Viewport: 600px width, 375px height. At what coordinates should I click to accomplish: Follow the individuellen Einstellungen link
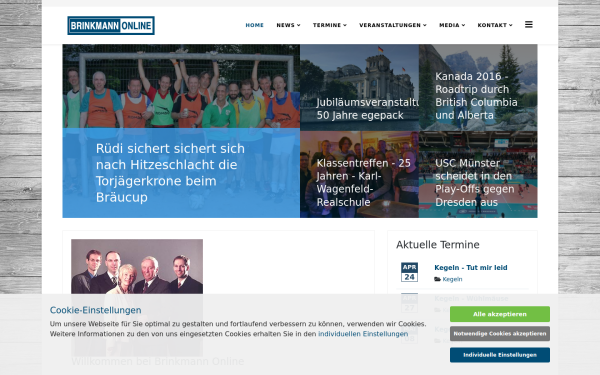point(363,334)
